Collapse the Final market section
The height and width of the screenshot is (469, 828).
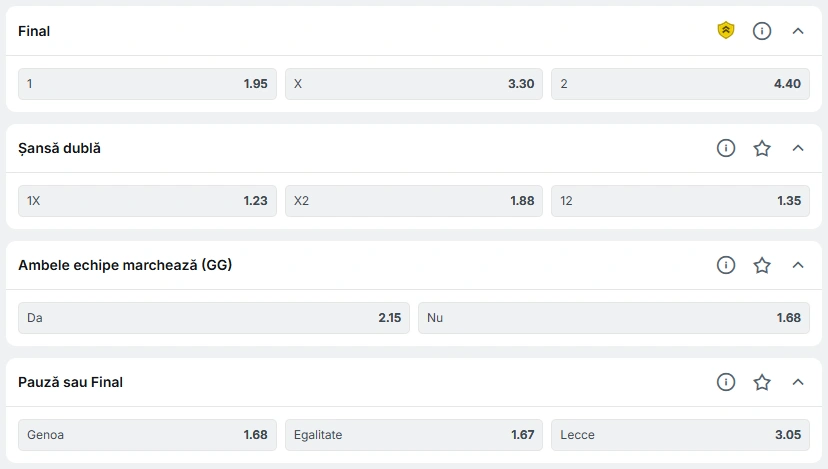(798, 31)
